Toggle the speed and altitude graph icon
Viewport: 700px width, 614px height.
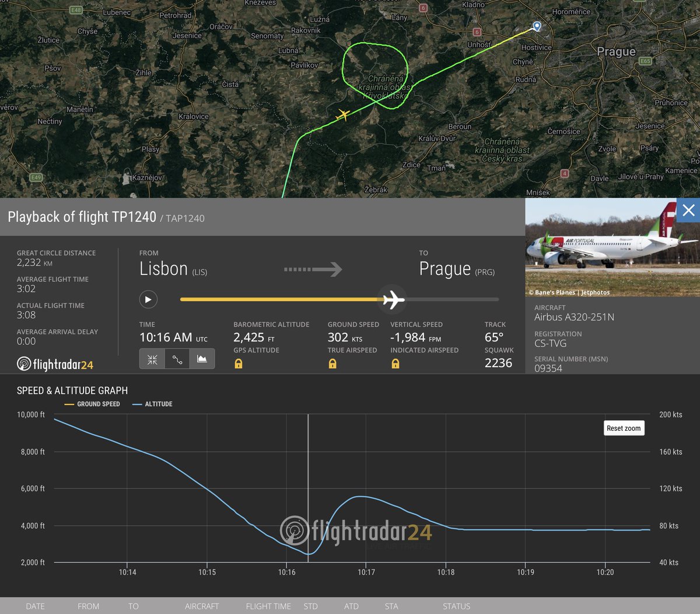pyautogui.click(x=202, y=359)
